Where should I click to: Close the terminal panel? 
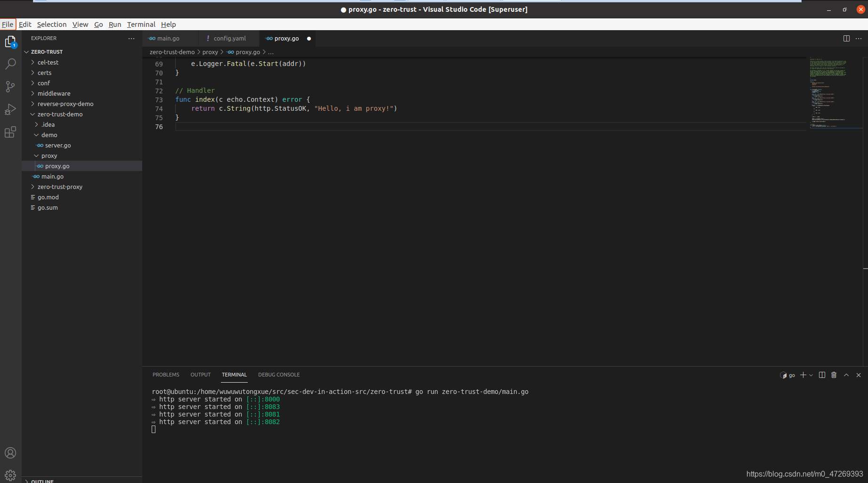point(859,375)
